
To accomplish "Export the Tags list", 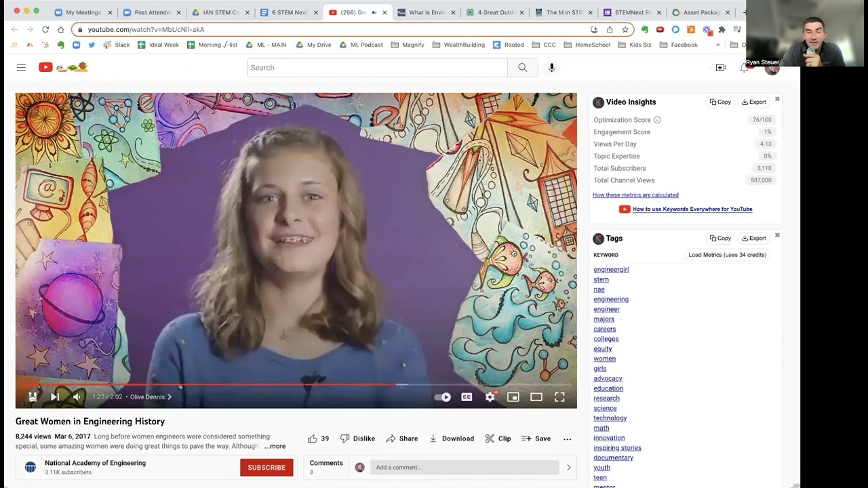I will click(x=754, y=239).
